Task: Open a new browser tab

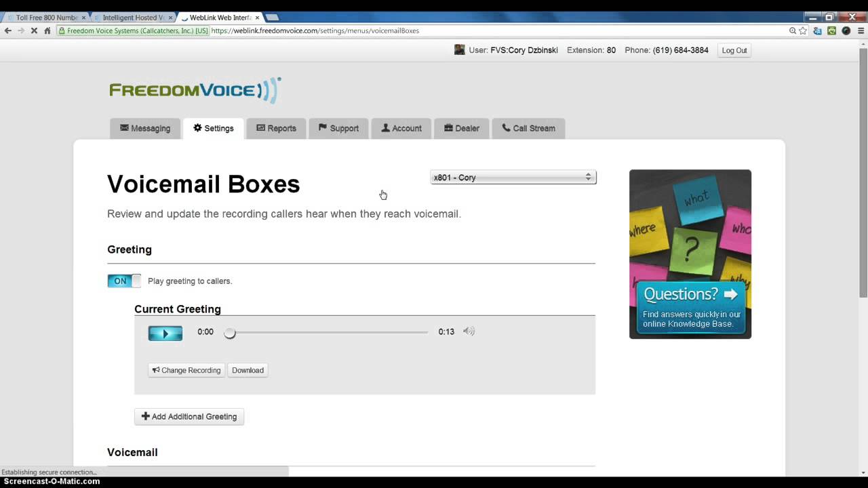Action: tap(272, 17)
